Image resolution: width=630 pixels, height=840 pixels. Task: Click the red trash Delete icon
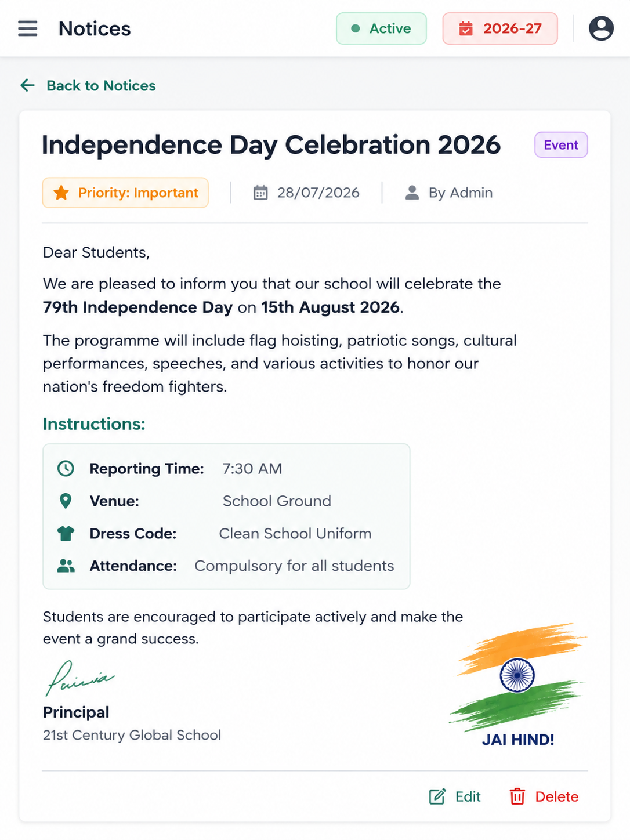[x=517, y=796]
